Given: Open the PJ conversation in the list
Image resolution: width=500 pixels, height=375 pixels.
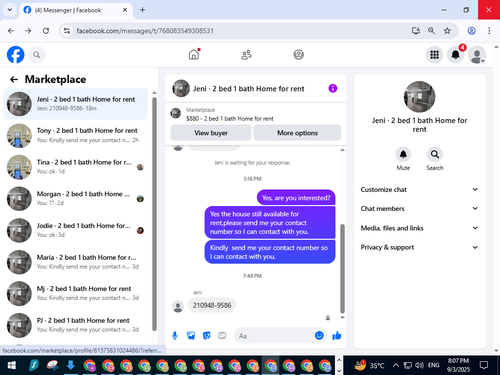Looking at the screenshot, I should point(75,325).
